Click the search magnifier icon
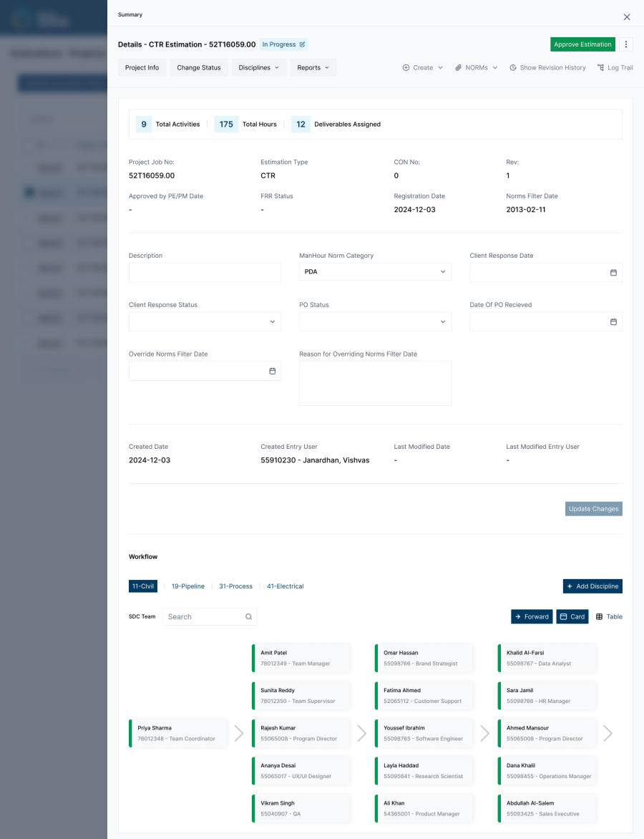644x839 pixels. tap(249, 616)
